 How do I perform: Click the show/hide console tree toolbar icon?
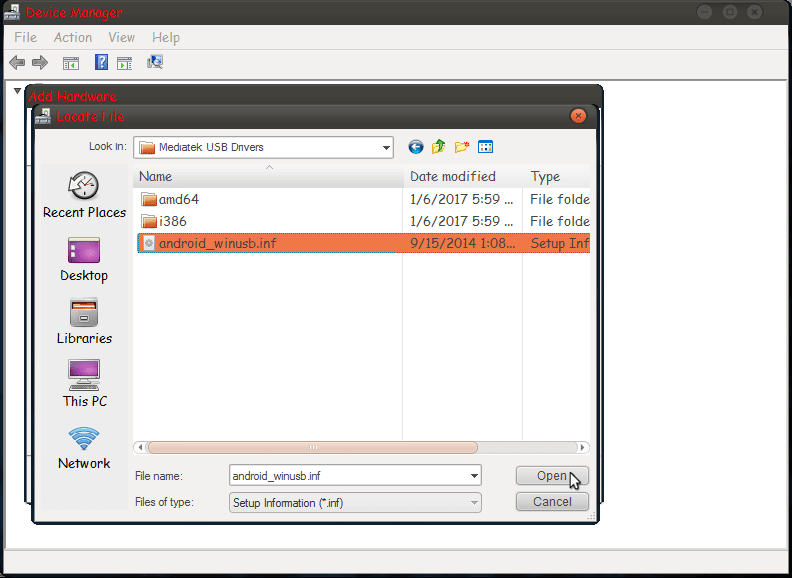point(71,63)
